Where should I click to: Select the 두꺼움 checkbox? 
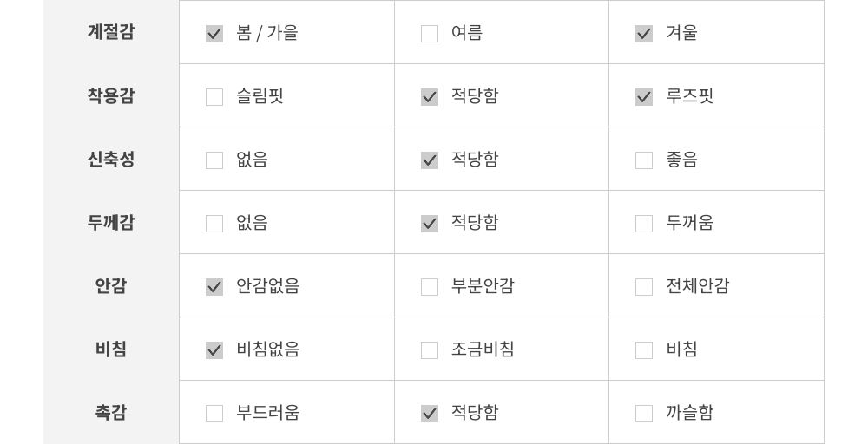point(644,224)
